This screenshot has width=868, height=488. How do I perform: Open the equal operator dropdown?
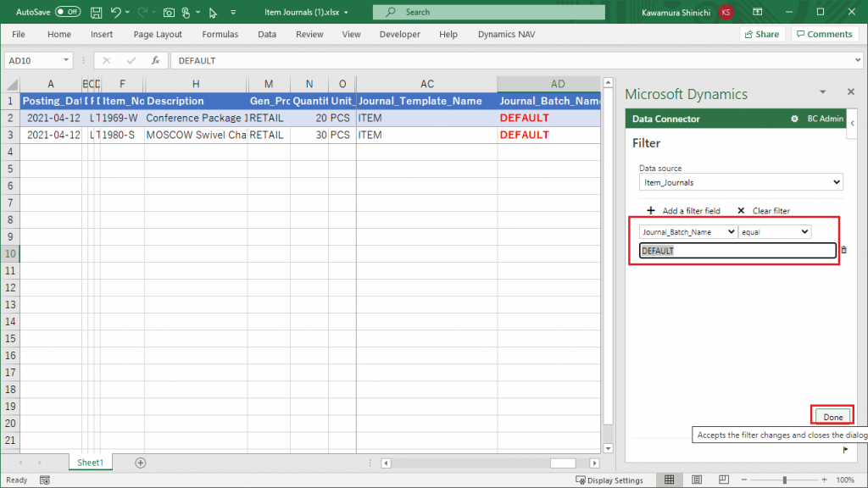775,232
